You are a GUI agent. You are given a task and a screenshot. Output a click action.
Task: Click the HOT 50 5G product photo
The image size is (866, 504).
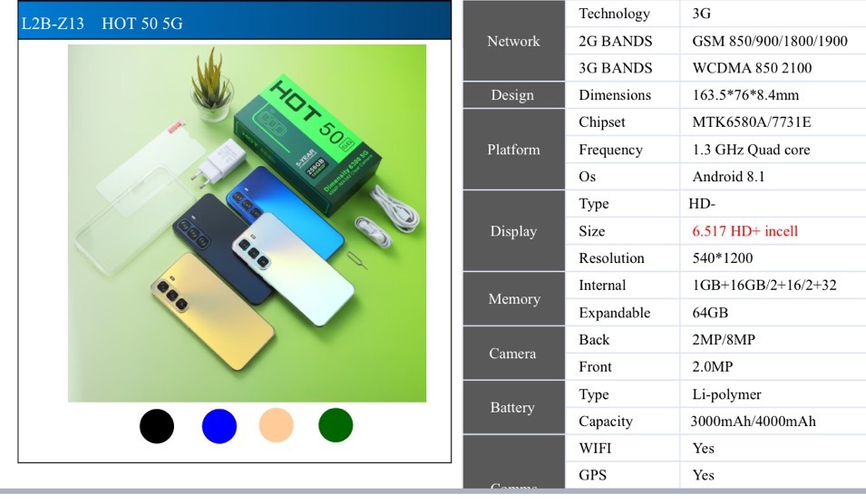click(x=247, y=223)
